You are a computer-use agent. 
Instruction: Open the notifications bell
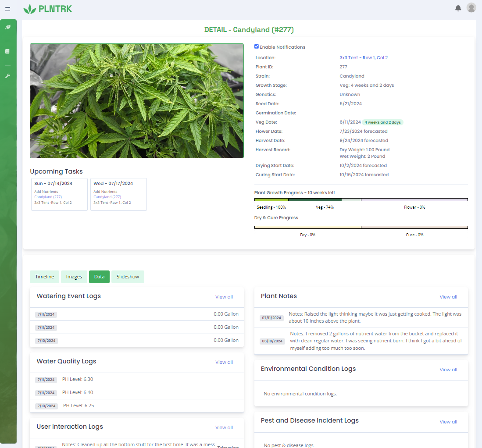point(458,8)
